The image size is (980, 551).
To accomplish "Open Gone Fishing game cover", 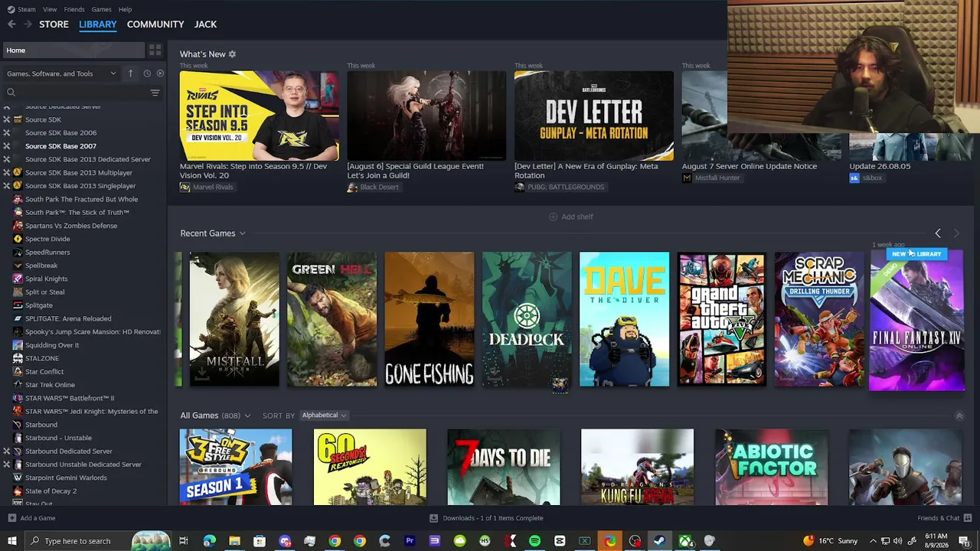I will click(430, 319).
